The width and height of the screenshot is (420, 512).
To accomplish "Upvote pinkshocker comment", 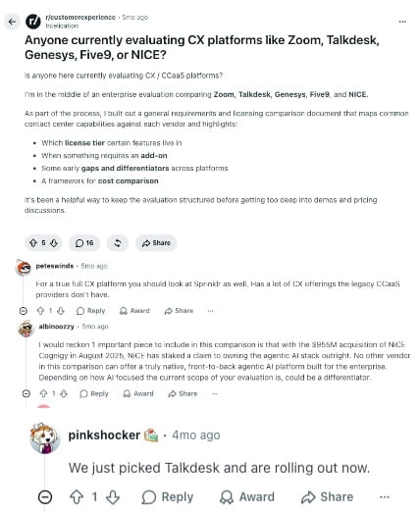I will 77,497.
